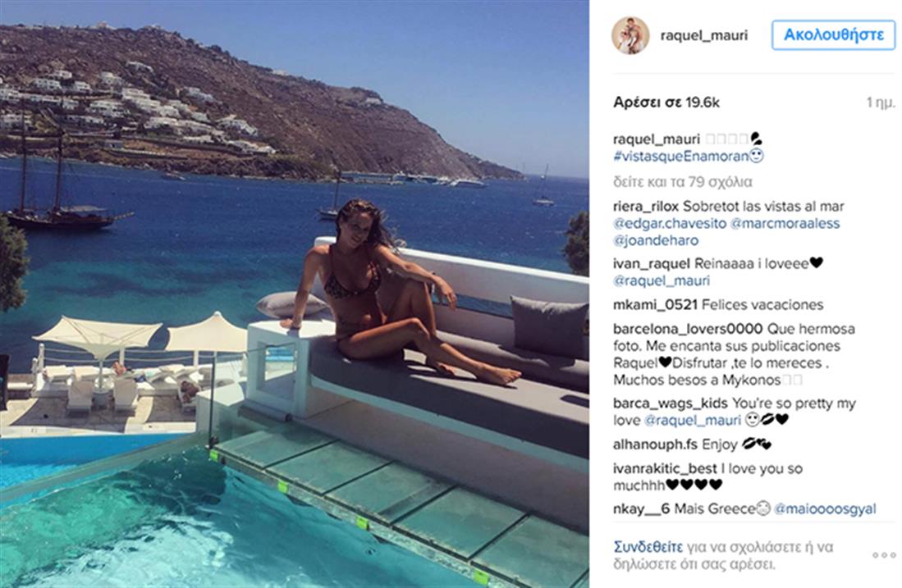Open raquel_mauri username in the post header
Viewport: 902px width, 588px height.
coord(703,35)
